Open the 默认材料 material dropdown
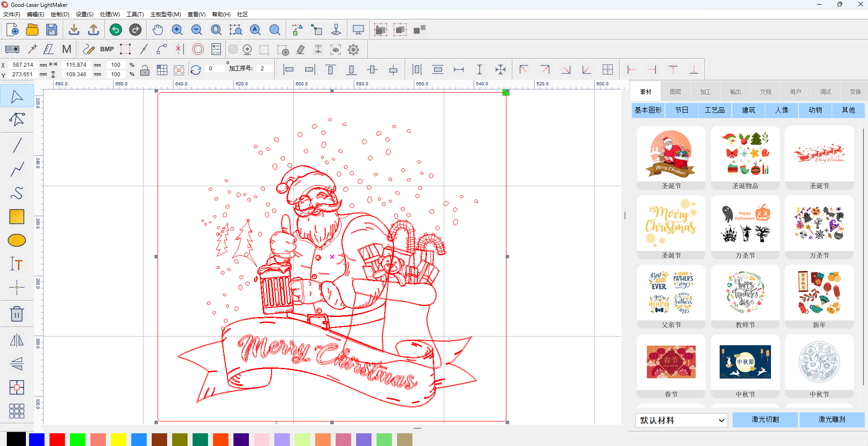This screenshot has height=446, width=868. click(681, 420)
